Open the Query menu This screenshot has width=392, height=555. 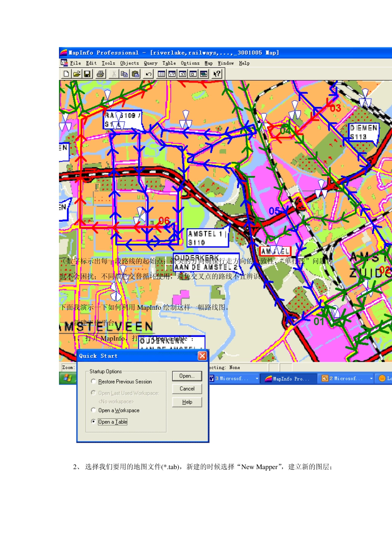pyautogui.click(x=151, y=63)
